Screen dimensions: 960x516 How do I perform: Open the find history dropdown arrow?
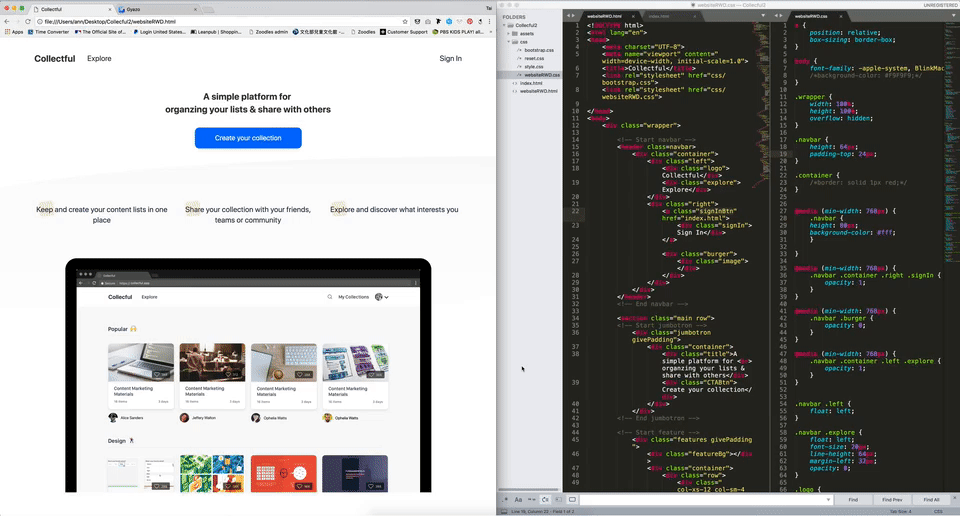tap(828, 499)
